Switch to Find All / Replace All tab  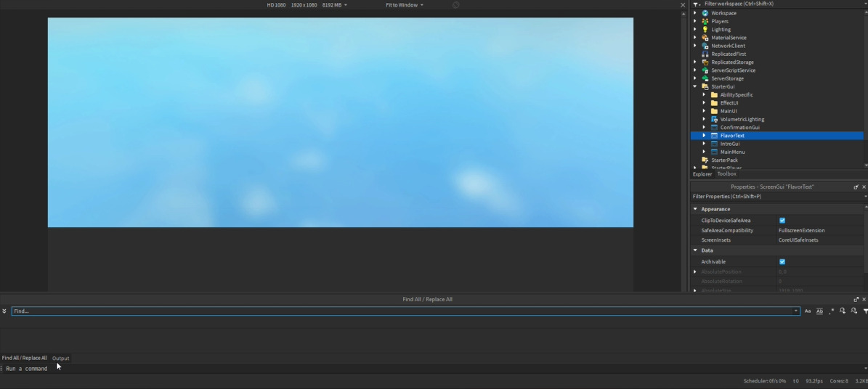click(25, 358)
